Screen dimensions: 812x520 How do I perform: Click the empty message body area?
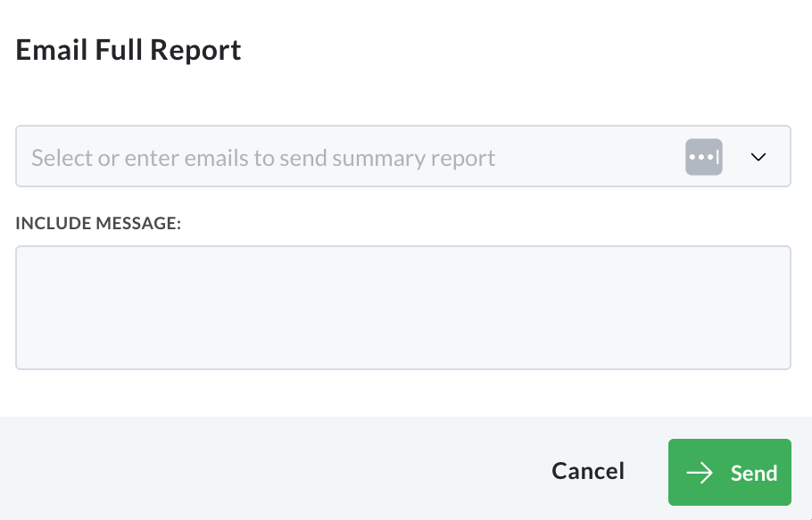[x=403, y=308]
